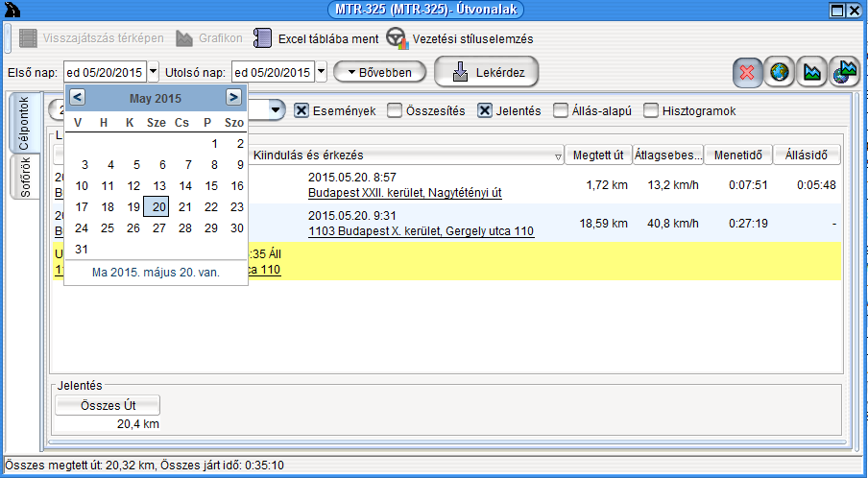Sort by Megtett út column header
This screenshot has width=868, height=478.
click(598, 155)
